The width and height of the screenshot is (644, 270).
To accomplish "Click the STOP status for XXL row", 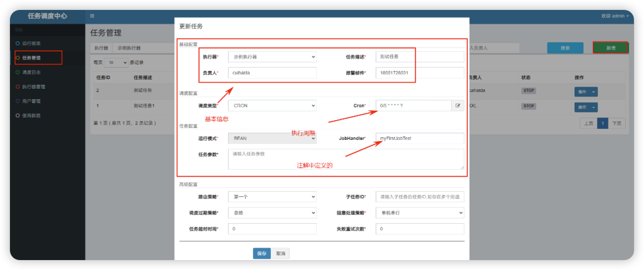I will click(x=529, y=106).
